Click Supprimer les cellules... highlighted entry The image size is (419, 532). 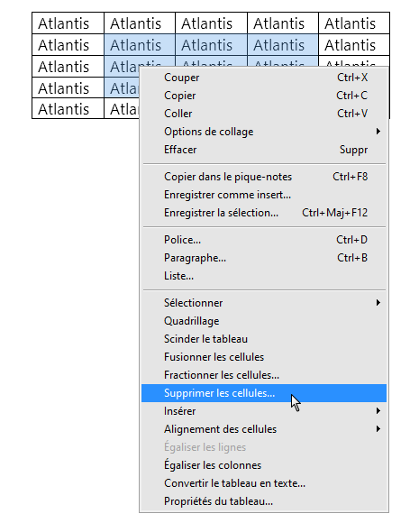click(x=264, y=393)
